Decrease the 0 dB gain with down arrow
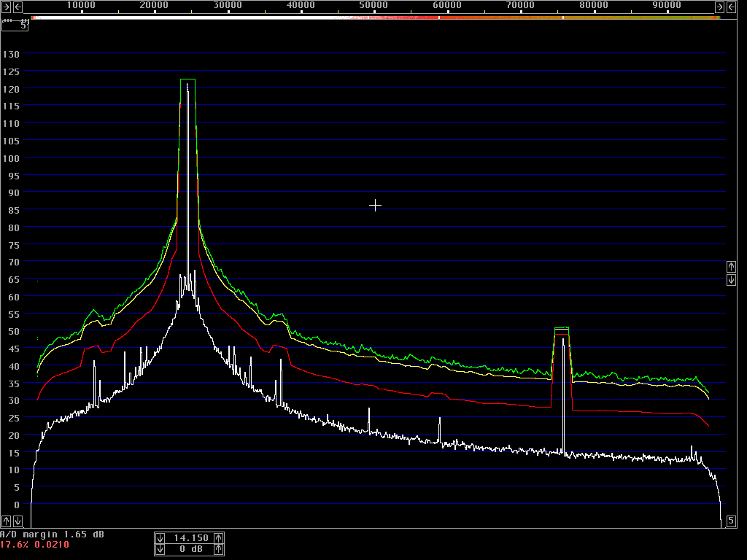The width and height of the screenshot is (747, 560). [x=160, y=549]
